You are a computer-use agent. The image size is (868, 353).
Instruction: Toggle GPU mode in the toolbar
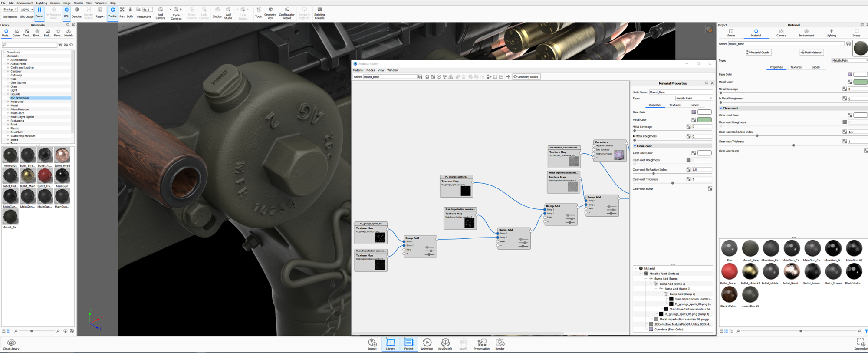click(x=66, y=12)
